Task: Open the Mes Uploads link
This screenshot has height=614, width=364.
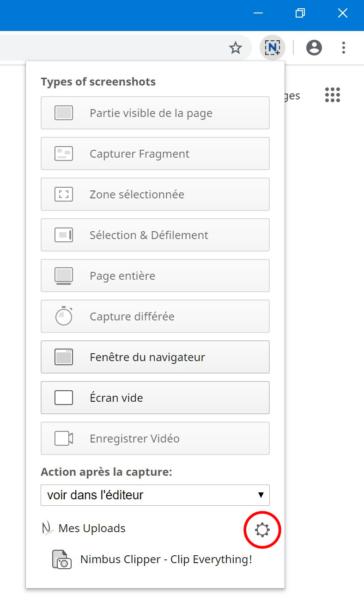Action: tap(92, 528)
